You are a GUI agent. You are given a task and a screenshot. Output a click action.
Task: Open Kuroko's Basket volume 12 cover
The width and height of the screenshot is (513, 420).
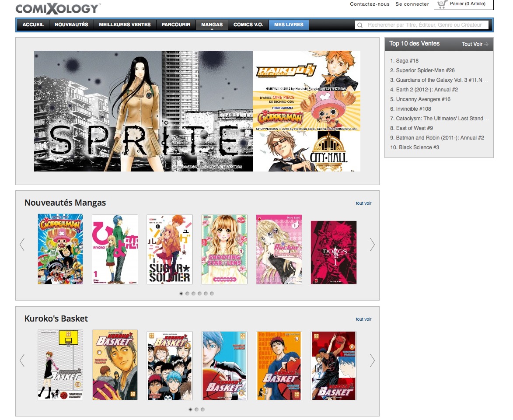click(115, 365)
